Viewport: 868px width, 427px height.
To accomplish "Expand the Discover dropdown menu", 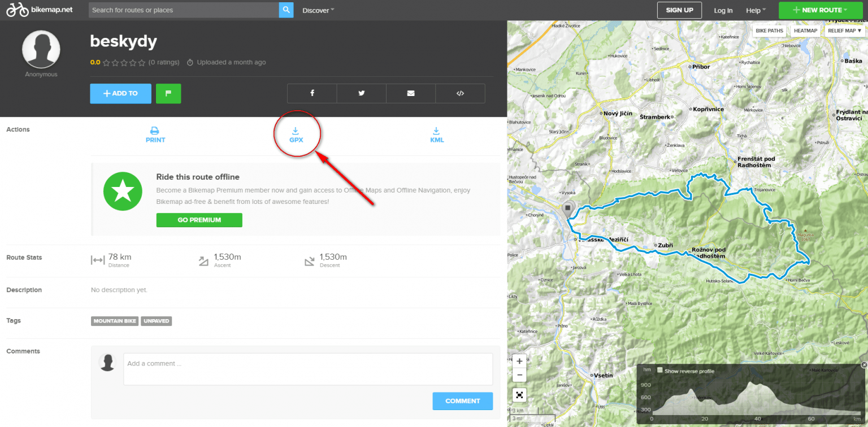I will tap(318, 10).
